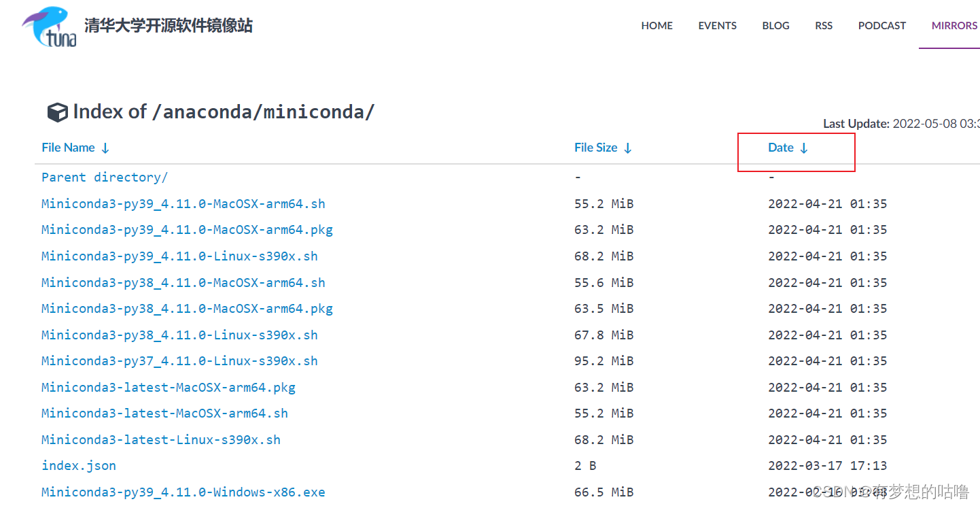Sort by File Size arrow icon

click(628, 148)
